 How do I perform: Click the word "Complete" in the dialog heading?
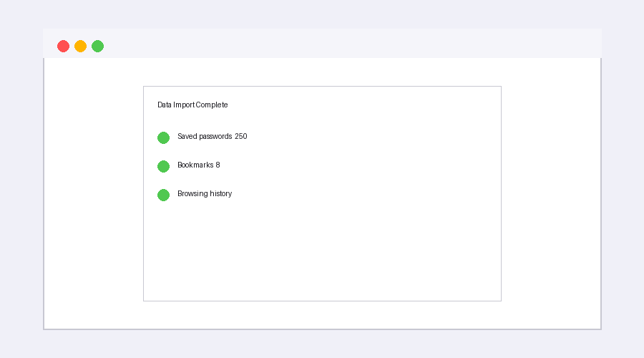pos(212,105)
